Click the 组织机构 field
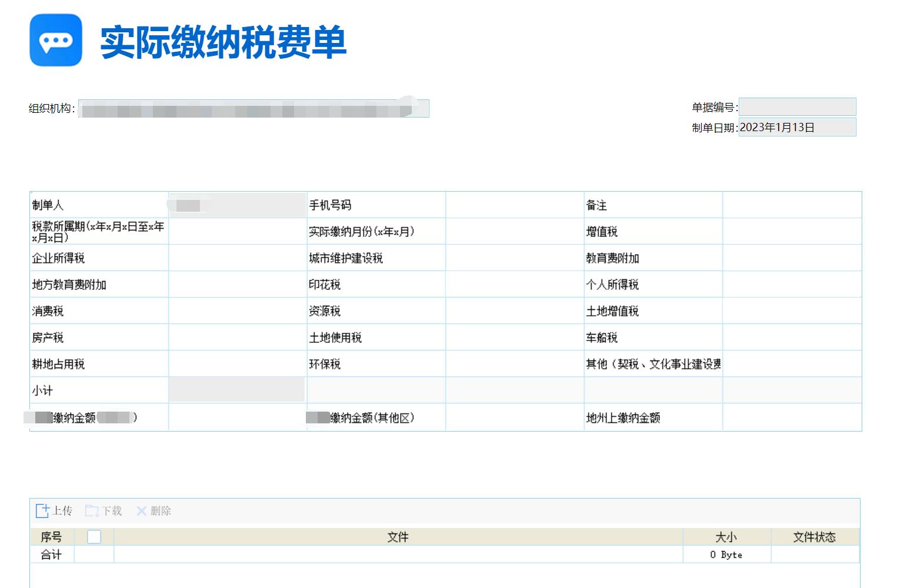 pyautogui.click(x=253, y=109)
